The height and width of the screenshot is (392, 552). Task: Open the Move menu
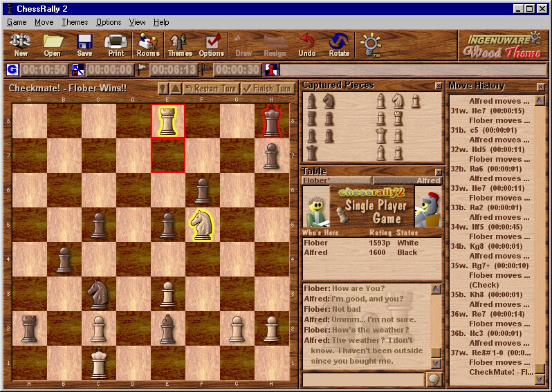pyautogui.click(x=44, y=22)
